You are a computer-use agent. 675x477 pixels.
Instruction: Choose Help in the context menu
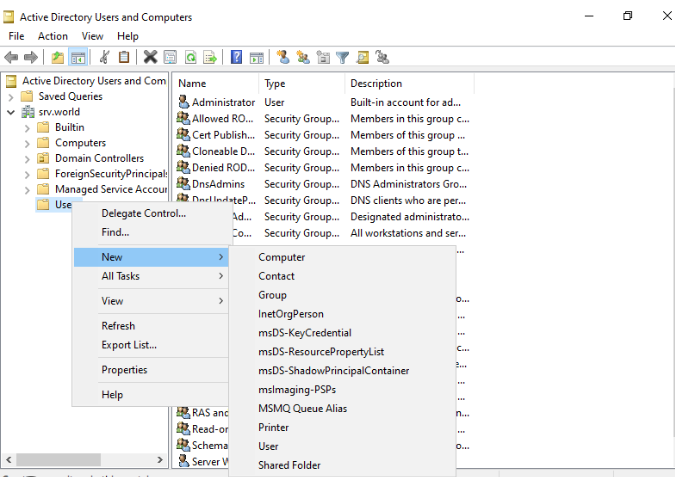coord(151,395)
